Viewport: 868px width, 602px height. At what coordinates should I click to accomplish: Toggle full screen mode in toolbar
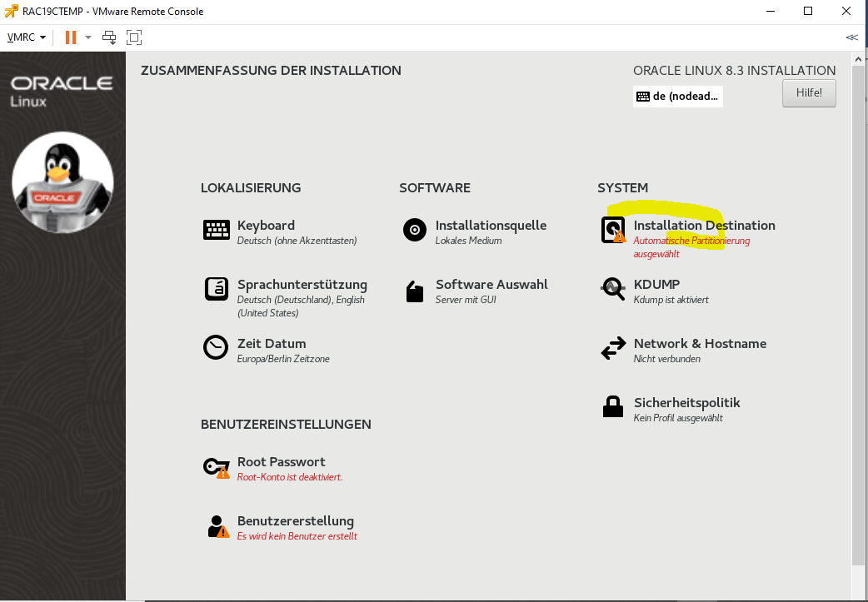(134, 37)
